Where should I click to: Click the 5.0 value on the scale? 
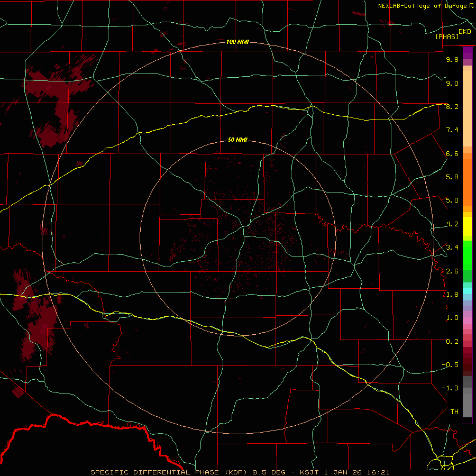click(452, 200)
